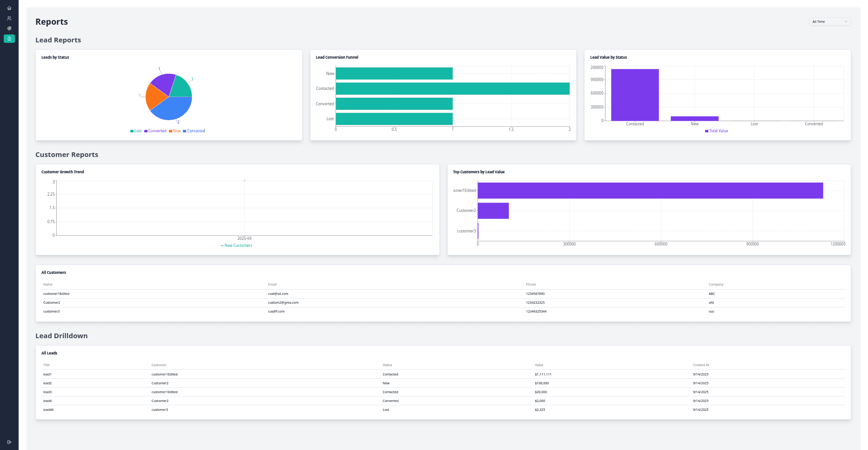This screenshot has width=868, height=450.
Task: Click the Contacted bar in Lead Value chart
Action: (635, 93)
